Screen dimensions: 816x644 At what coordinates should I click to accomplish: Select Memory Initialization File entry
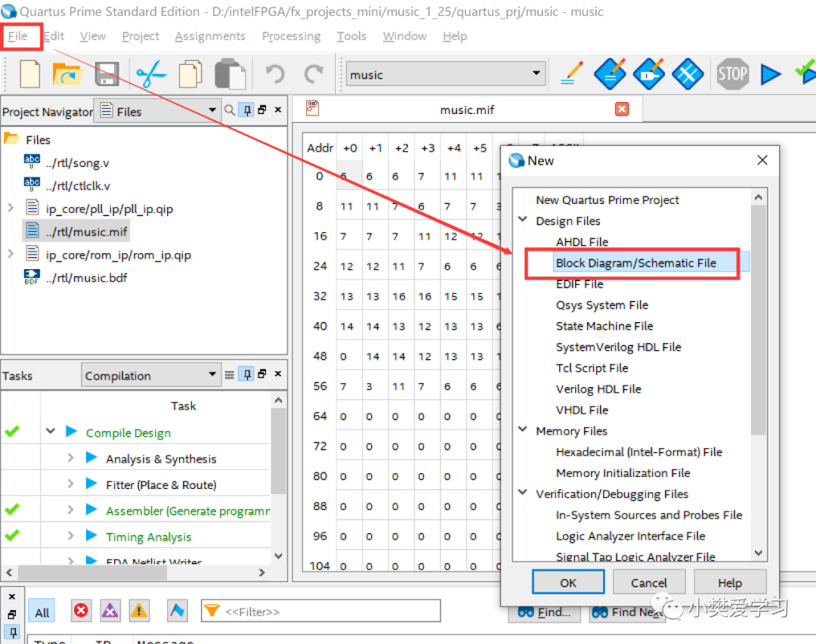623,472
